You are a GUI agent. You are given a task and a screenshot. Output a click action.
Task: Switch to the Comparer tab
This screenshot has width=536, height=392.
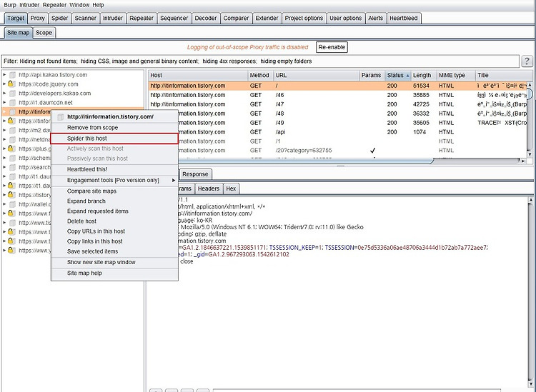coord(236,18)
